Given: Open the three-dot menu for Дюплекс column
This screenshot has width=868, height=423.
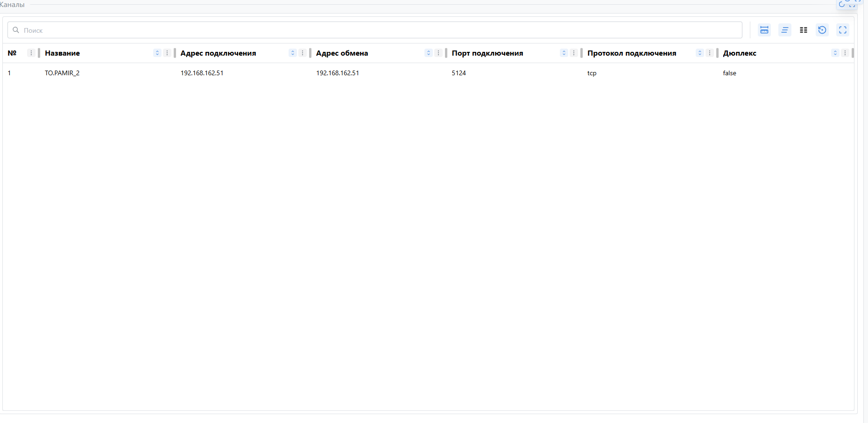Looking at the screenshot, I should pyautogui.click(x=845, y=53).
